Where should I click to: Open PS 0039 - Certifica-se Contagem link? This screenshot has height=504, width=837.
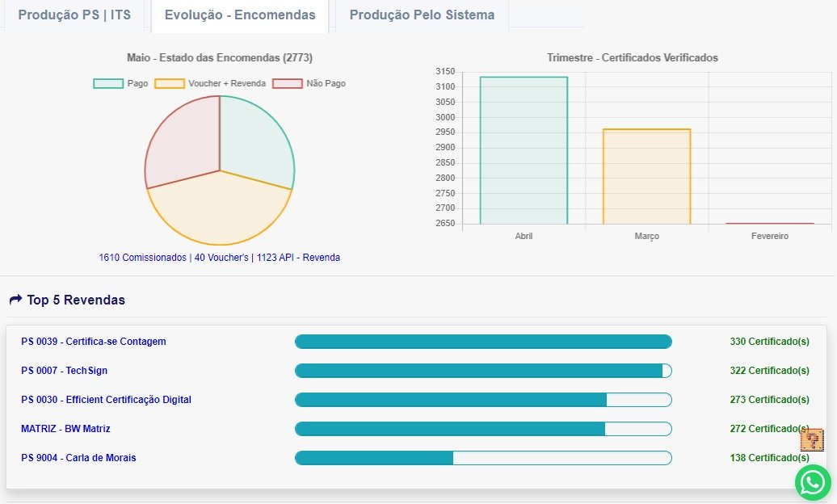point(94,342)
